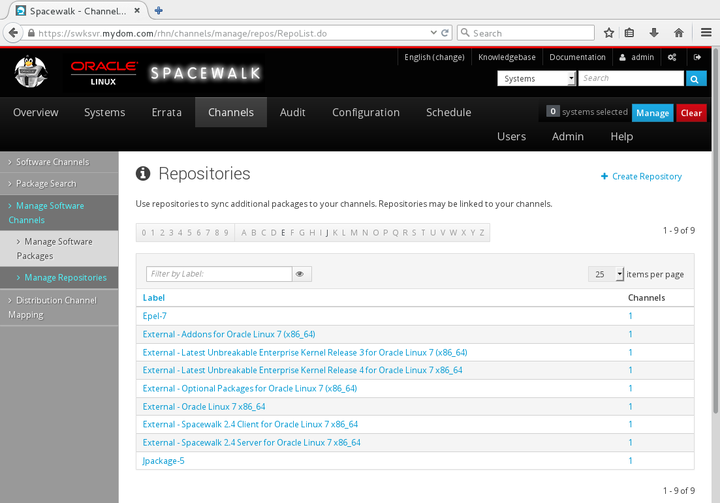
Task: Open preferences with the gears icon
Action: tap(672, 57)
